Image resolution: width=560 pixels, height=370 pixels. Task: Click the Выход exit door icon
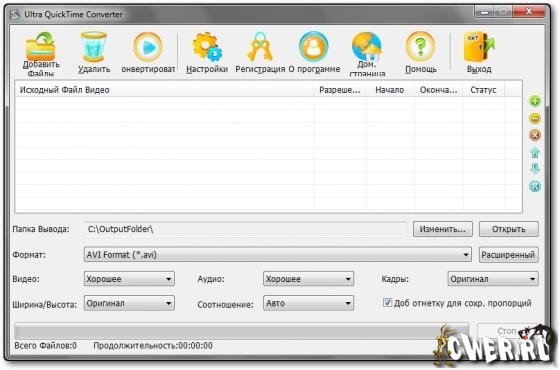pos(479,47)
